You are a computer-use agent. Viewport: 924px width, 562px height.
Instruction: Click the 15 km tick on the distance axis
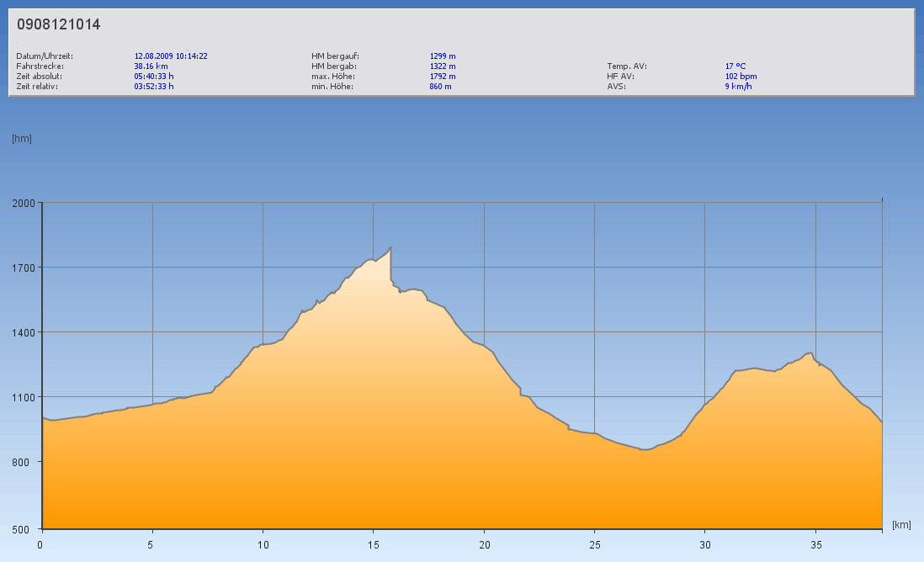(x=374, y=544)
